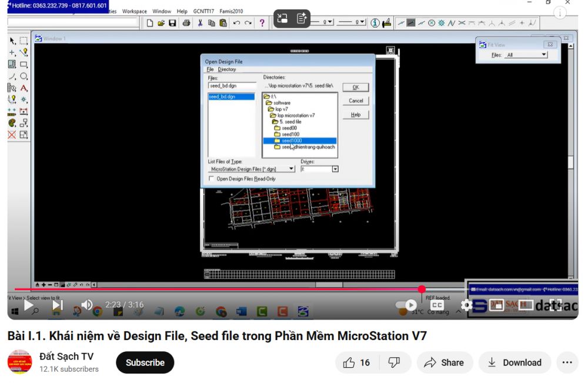Viewport: 588px width, 383px height.
Task: Click the Help question mark icon on the toolbar
Action: click(x=262, y=22)
